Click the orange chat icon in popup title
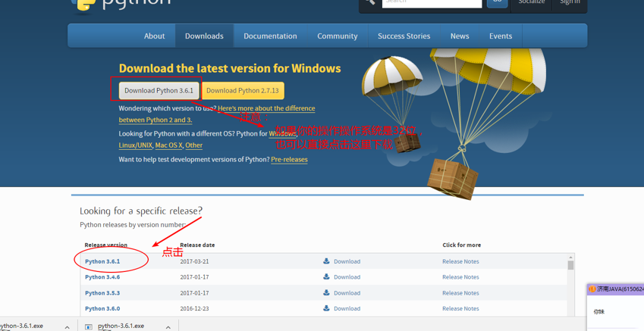 592,289
